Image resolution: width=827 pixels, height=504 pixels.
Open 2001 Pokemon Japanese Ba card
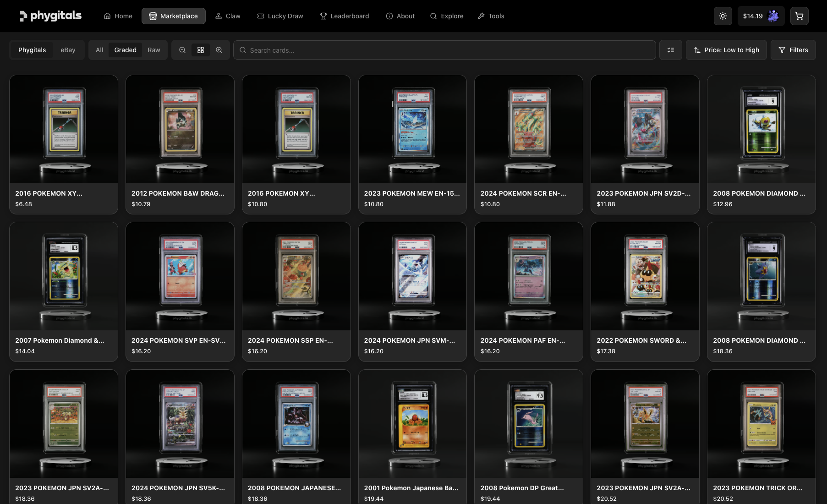(412, 437)
